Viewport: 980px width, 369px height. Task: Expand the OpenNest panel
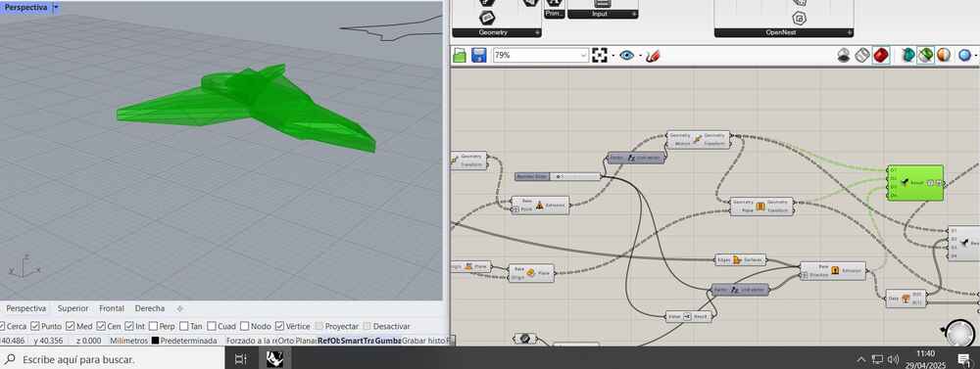(x=850, y=32)
